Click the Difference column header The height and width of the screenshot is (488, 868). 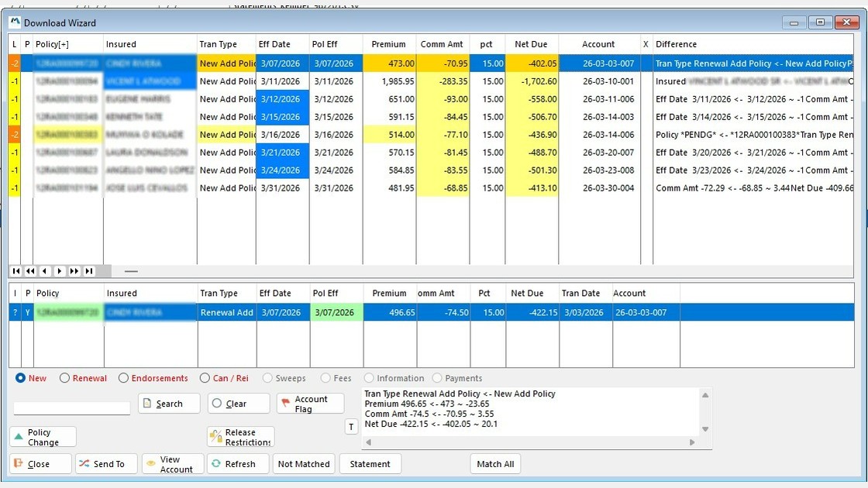[753, 44]
